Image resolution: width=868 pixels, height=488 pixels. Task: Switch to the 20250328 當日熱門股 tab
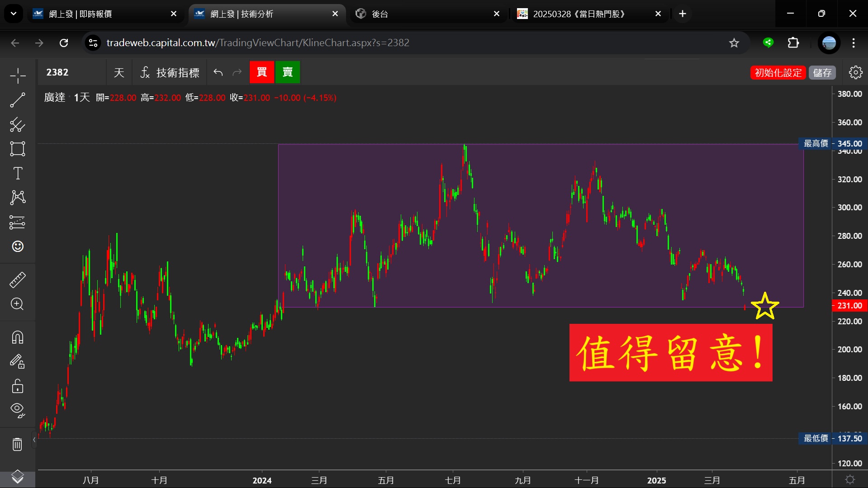[583, 14]
